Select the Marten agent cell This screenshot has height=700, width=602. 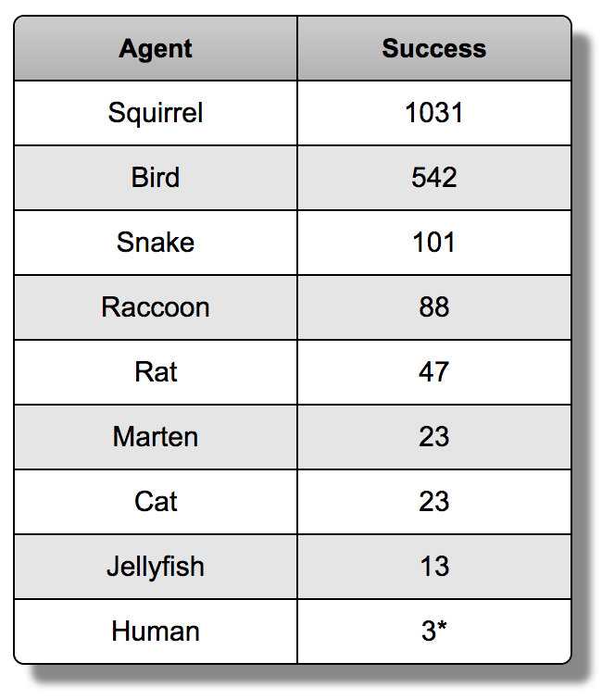pyautogui.click(x=156, y=437)
